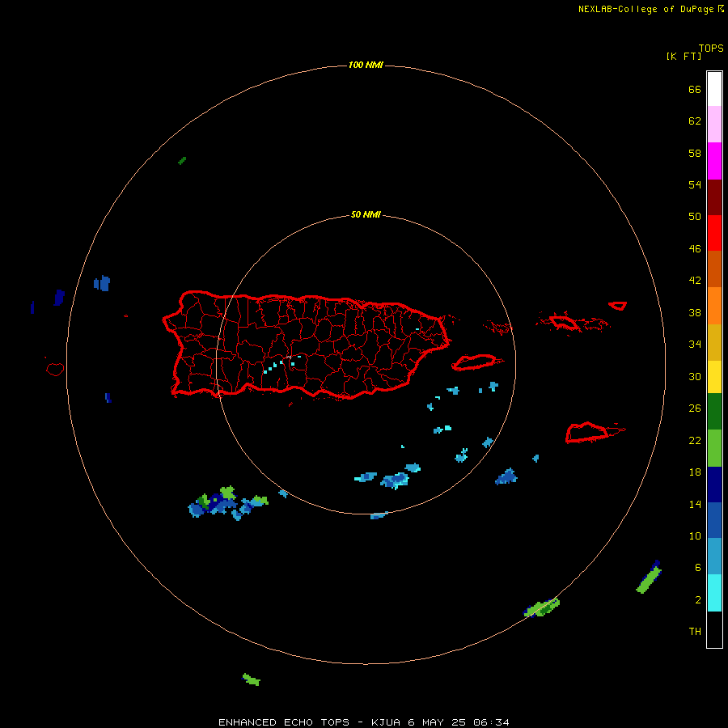Click the small circular island outline west of Puerto Rico
The height and width of the screenshot is (728, 728).
pos(55,369)
